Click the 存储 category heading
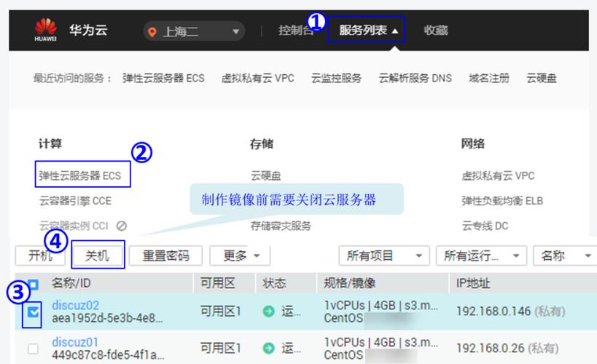This screenshot has width=597, height=364. click(262, 143)
